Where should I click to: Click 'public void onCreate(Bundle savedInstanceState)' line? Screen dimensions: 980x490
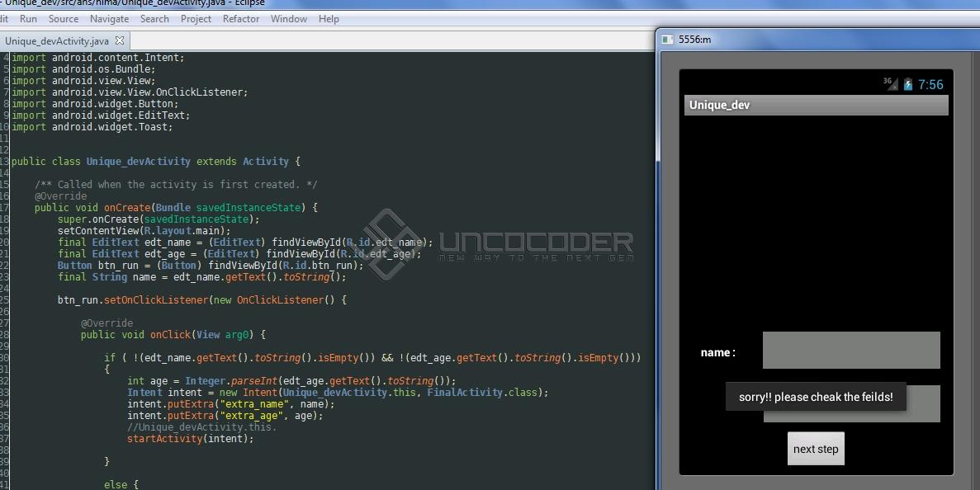point(176,207)
